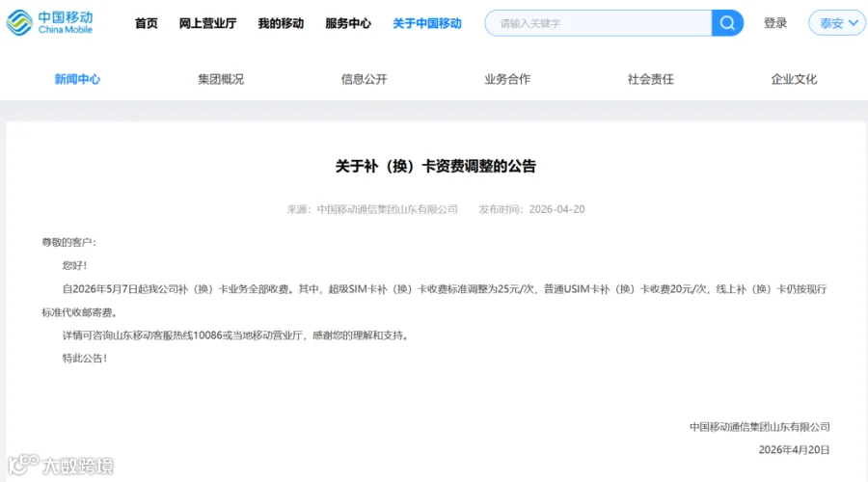Screen dimensions: 868x482
Task: Click the sentence starting 自2026年5月7日起
Action: point(445,289)
